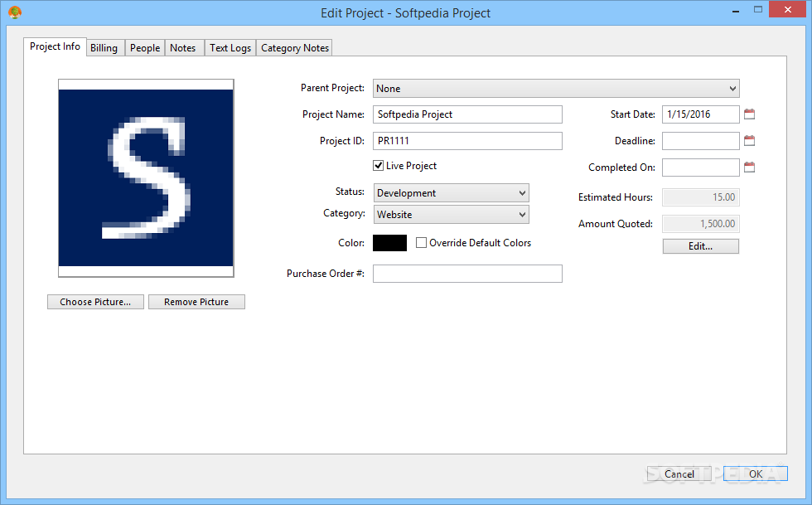Click the app icon in the title bar
The height and width of the screenshot is (505, 812).
(15, 12)
